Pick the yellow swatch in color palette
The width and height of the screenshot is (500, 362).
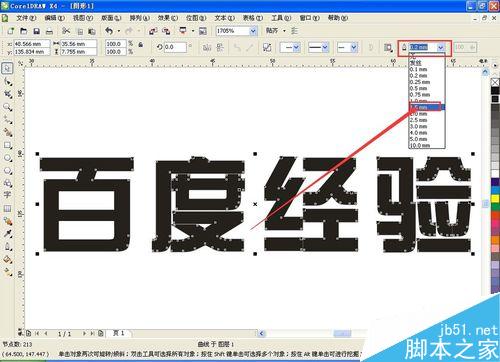click(495, 199)
